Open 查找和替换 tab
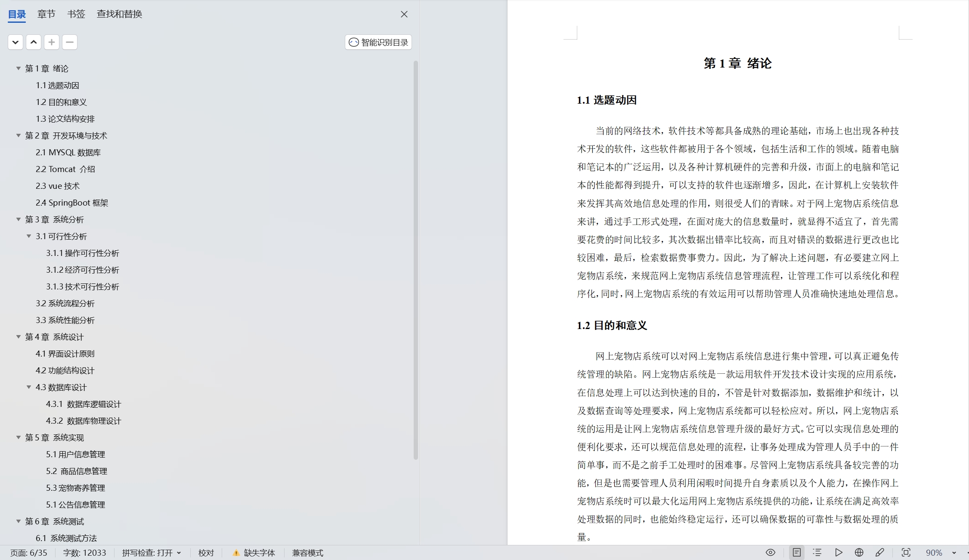969x560 pixels. [x=119, y=14]
